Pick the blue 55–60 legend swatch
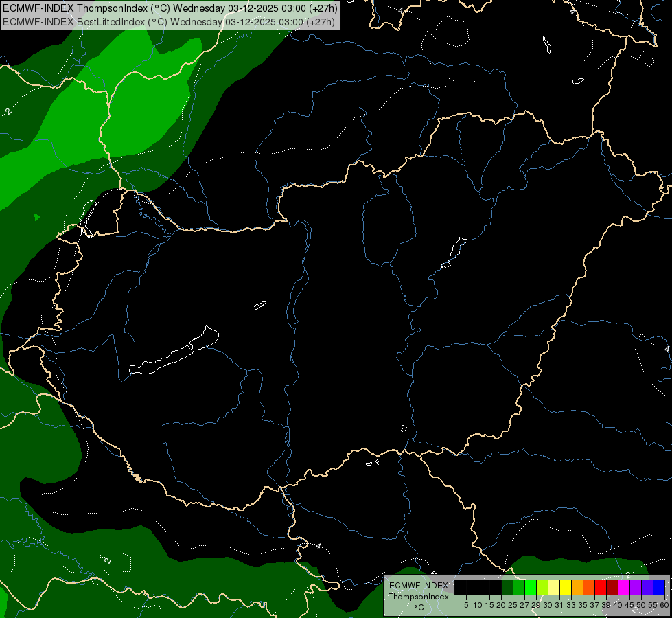672x618 pixels. coord(659,587)
